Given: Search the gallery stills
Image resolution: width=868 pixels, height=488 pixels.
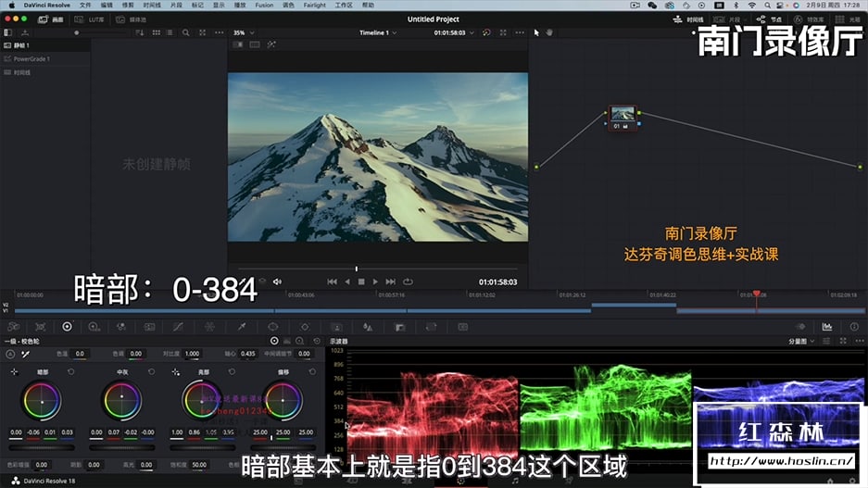Looking at the screenshot, I should (186, 32).
